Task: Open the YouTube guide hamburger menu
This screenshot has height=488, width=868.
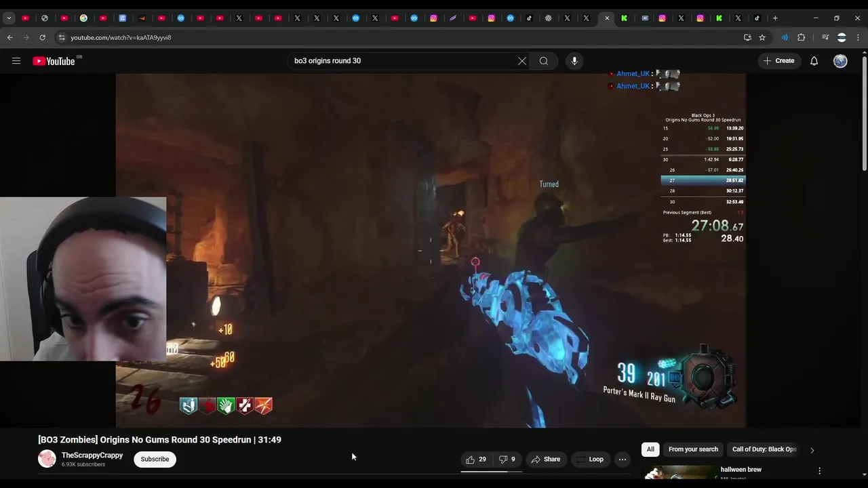Action: coord(16,61)
